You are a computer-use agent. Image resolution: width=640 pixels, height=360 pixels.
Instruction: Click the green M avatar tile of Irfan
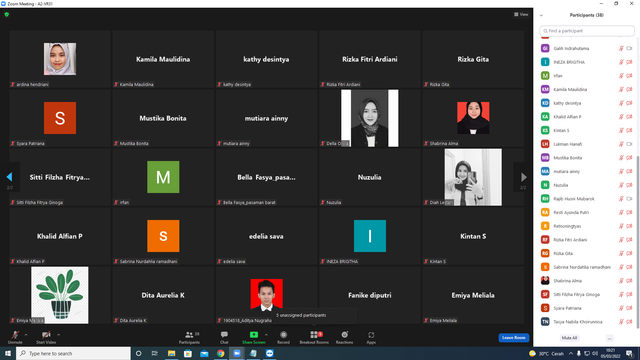coord(163,177)
